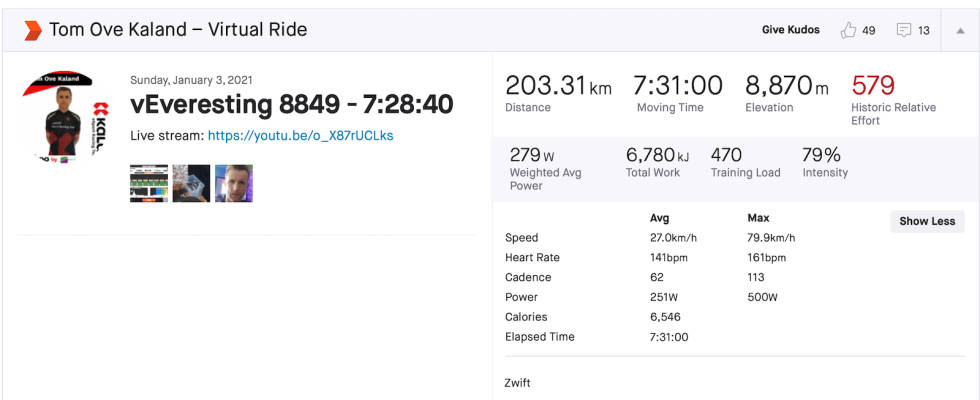
Task: Click the orange Strava chevron logo
Action: (x=33, y=30)
